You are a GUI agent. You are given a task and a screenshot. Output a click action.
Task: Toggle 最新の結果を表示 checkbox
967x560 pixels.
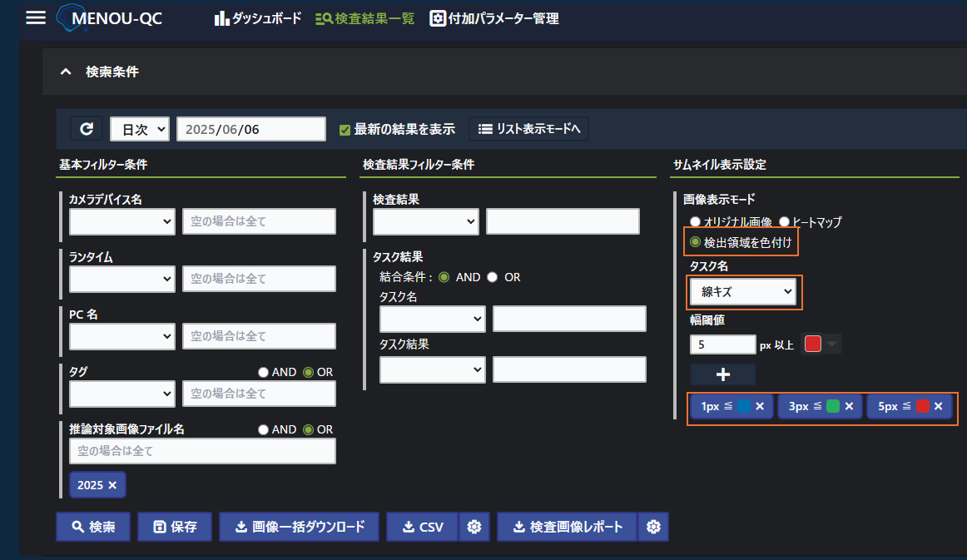click(345, 130)
